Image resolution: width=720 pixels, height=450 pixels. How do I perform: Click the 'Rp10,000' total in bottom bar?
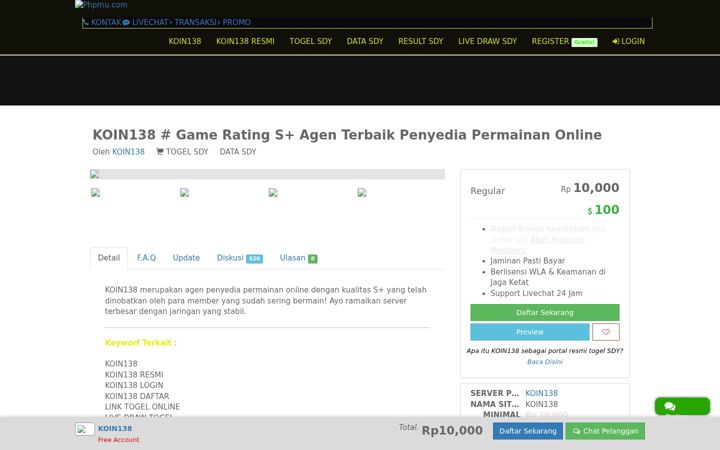(452, 430)
